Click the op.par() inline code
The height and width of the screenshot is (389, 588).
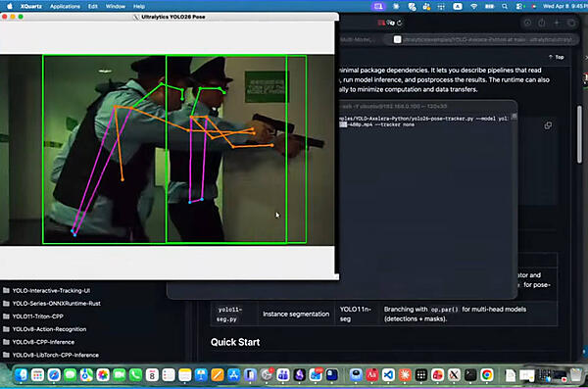click(444, 310)
